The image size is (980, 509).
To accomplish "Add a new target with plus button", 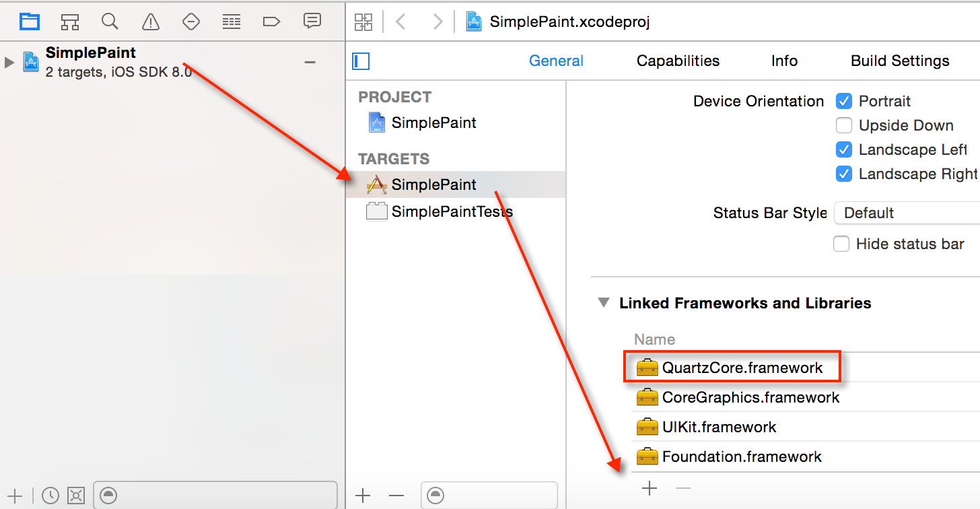I will (363, 496).
